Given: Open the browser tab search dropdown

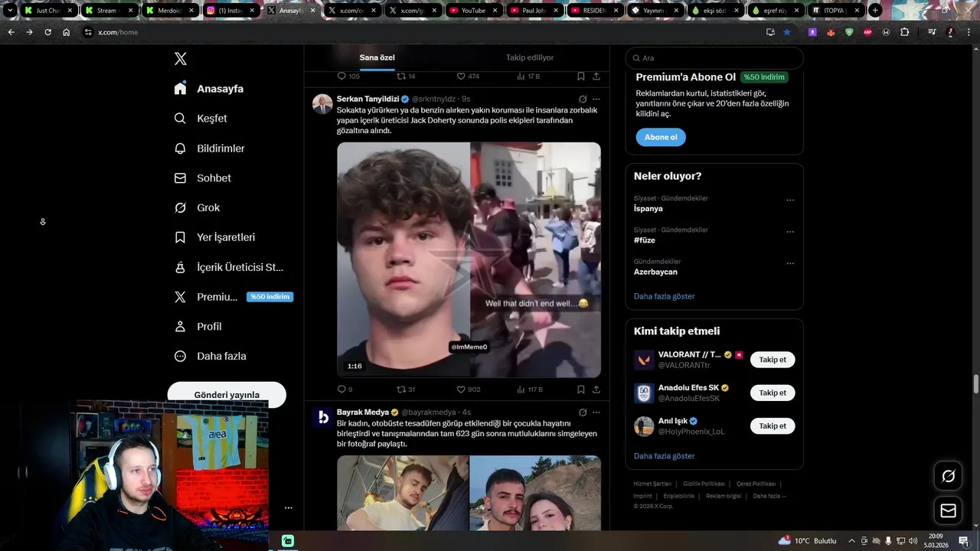Looking at the screenshot, I should pyautogui.click(x=10, y=11).
